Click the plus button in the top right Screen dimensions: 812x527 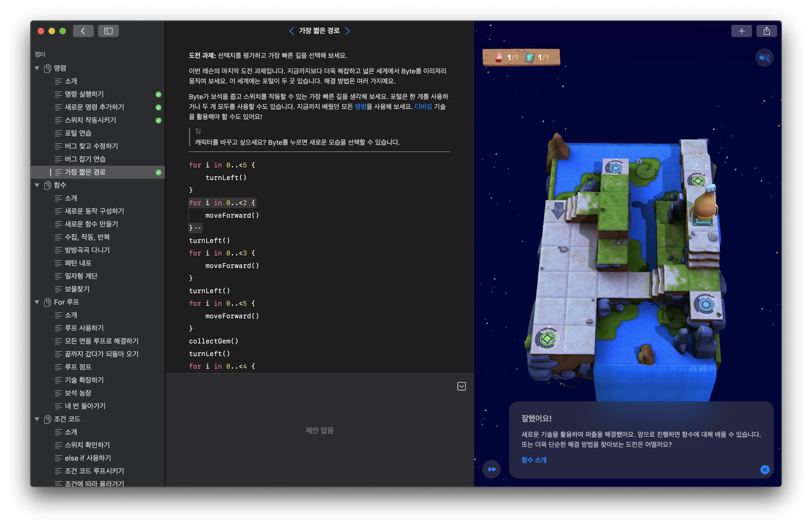click(x=741, y=31)
